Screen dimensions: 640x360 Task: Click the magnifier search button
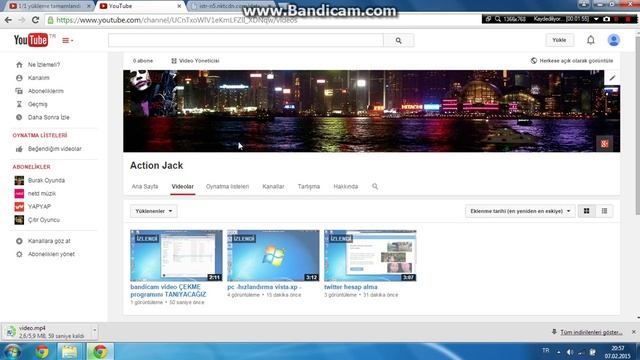[x=398, y=40]
